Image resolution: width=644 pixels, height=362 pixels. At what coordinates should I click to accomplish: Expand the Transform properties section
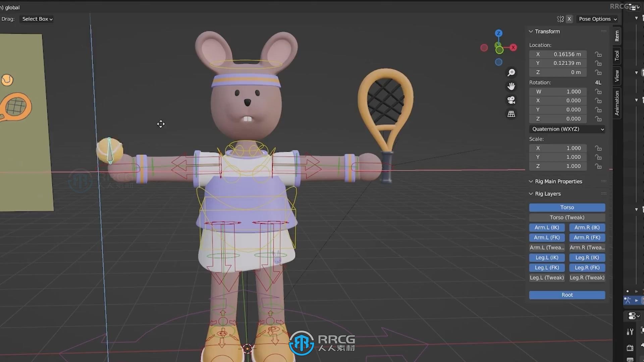(x=530, y=32)
